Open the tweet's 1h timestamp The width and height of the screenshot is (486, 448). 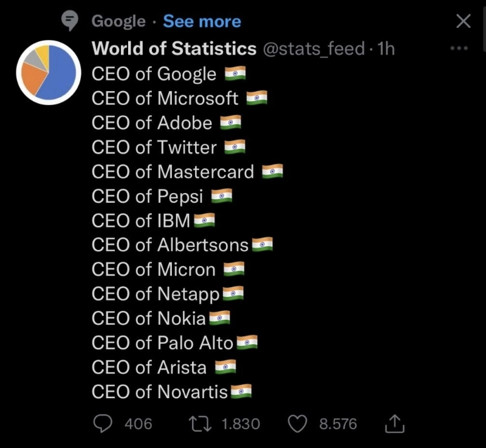click(x=386, y=49)
